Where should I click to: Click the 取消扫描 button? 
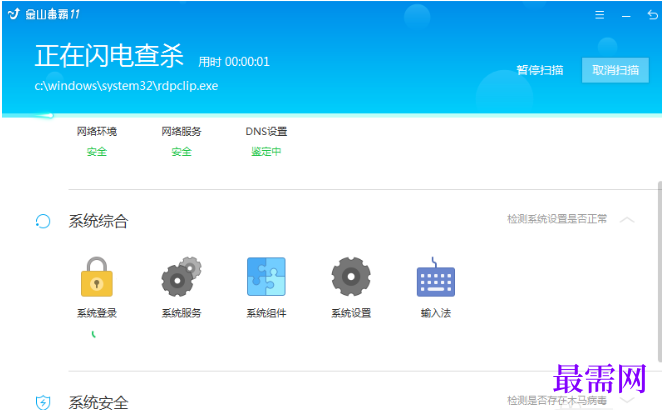615,70
